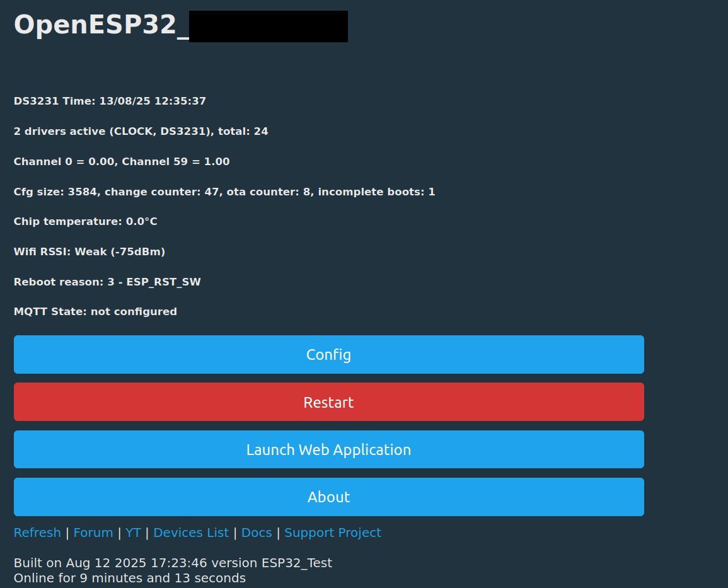The image size is (728, 588).
Task: Select the Cfg size counter line
Action: (224, 192)
